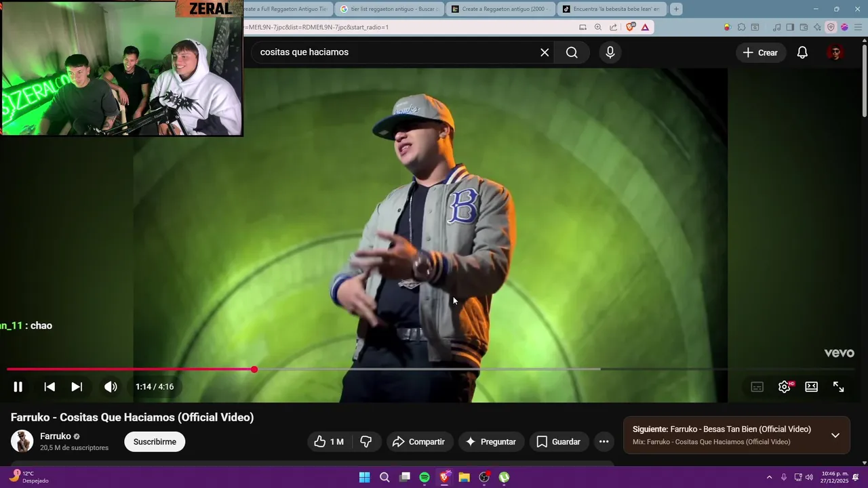Open Brave Shields lion icon
The width and height of the screenshot is (868, 488).
631,27
